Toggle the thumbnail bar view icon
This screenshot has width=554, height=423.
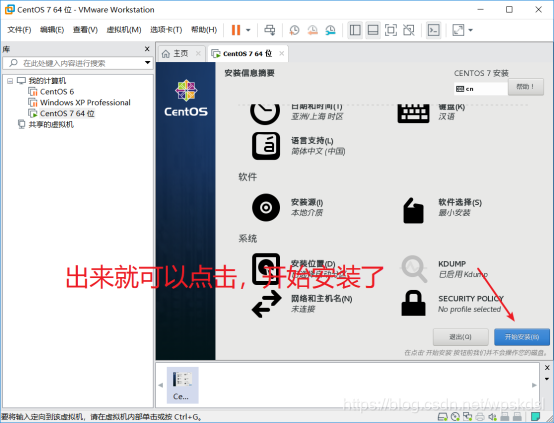pos(373,30)
